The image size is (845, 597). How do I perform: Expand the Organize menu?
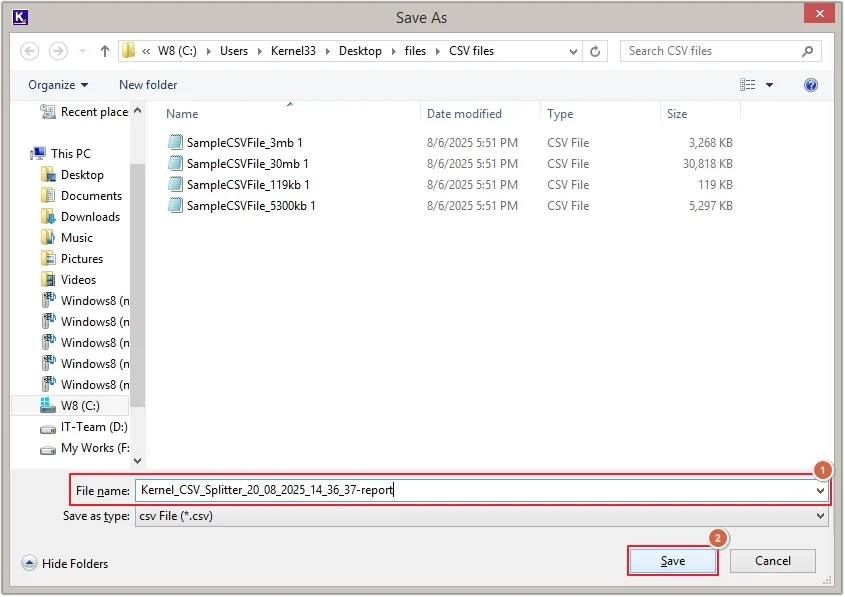pyautogui.click(x=58, y=85)
